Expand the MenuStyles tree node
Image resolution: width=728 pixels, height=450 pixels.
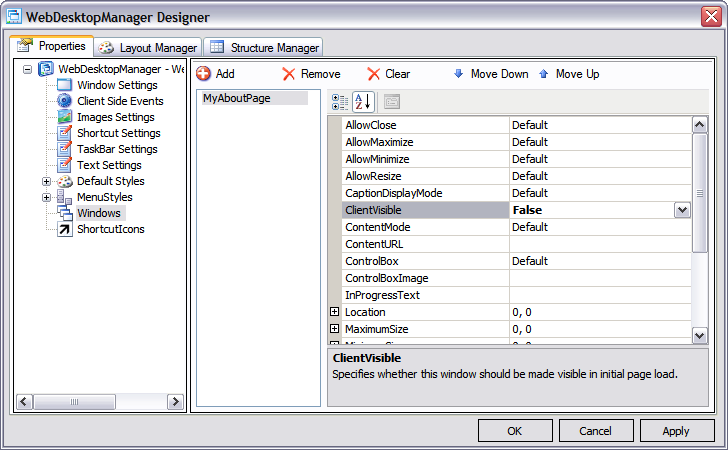tap(46, 197)
